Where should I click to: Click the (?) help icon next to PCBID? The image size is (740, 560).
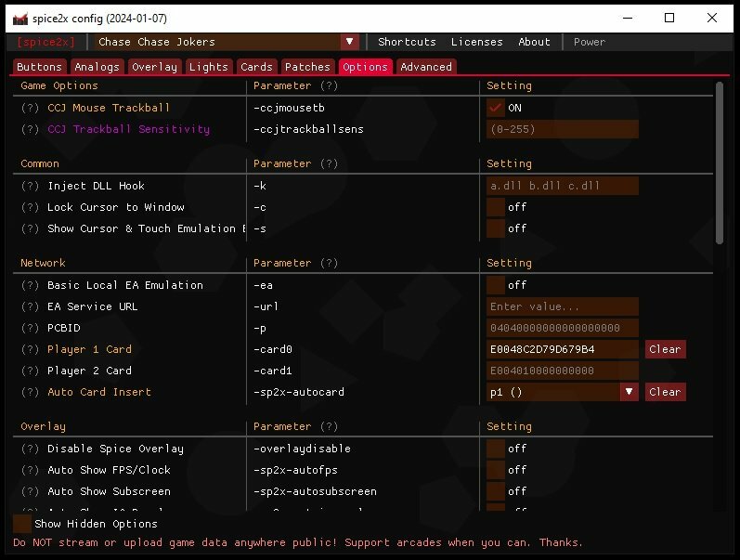click(x=31, y=328)
